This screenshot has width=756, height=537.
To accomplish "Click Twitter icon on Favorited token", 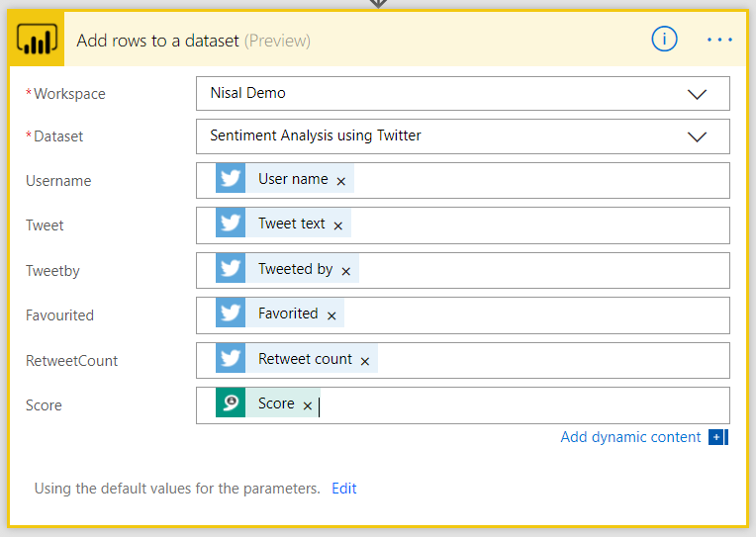I will [231, 313].
